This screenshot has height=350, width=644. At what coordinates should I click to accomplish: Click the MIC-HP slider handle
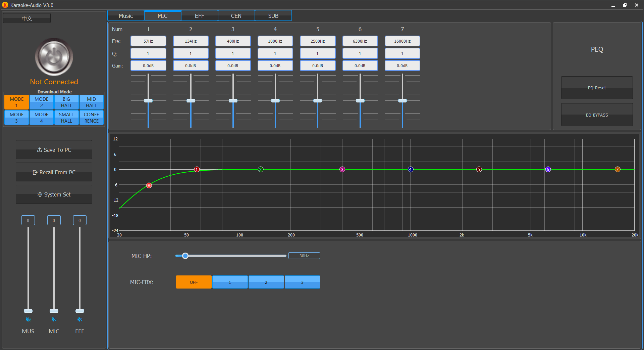185,256
